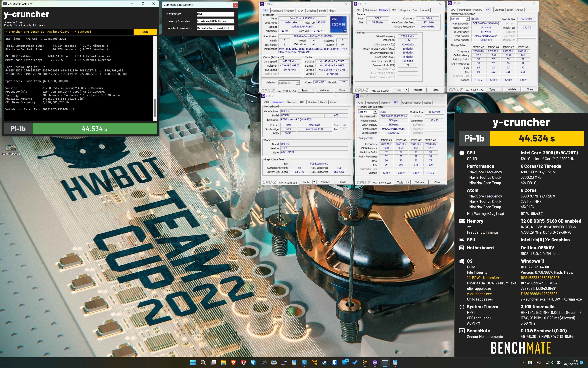The image size is (588, 368).
Task: Click BIOS Version field showing 1.6.0
Action: tap(314, 148)
